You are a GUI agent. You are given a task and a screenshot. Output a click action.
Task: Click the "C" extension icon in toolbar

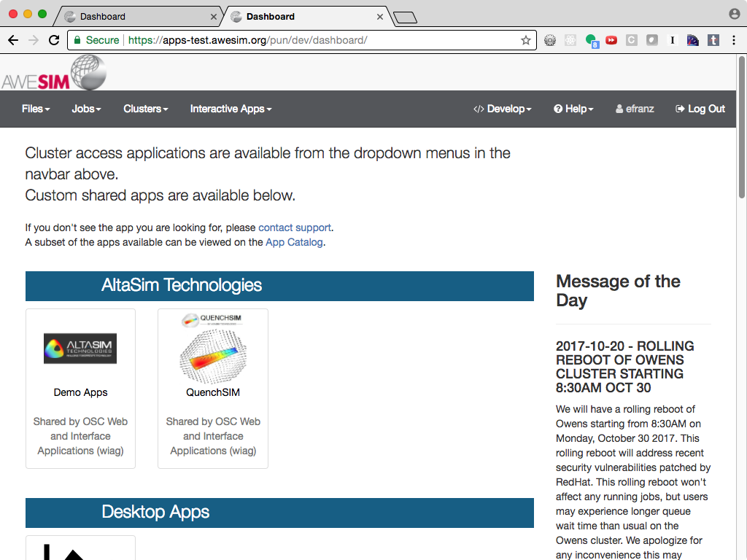tap(632, 40)
